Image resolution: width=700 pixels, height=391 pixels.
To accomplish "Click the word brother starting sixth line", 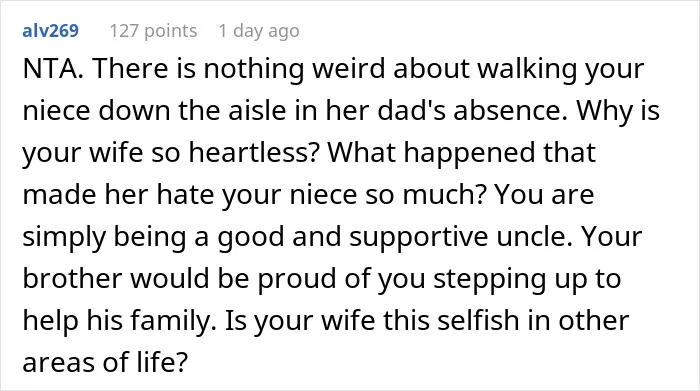I will tap(72, 278).
